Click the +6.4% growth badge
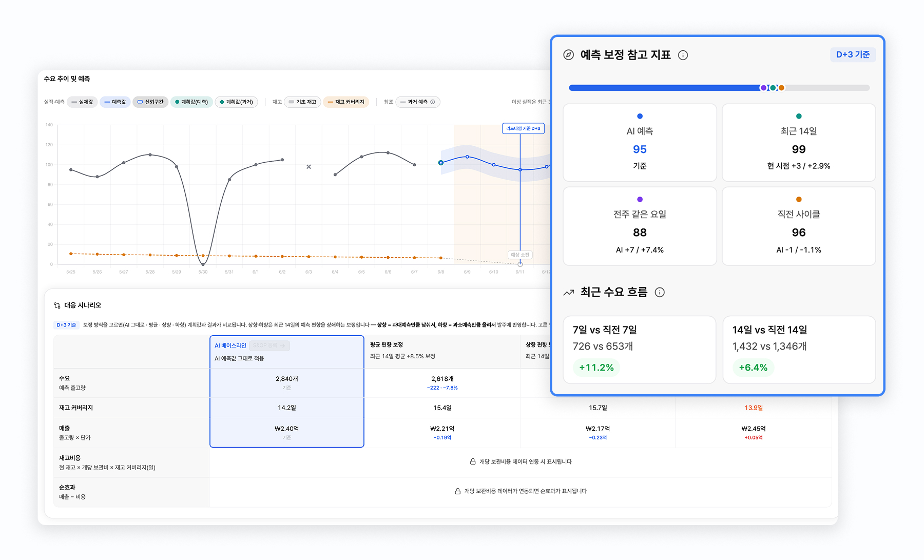This screenshot has width=924, height=560. coord(753,368)
